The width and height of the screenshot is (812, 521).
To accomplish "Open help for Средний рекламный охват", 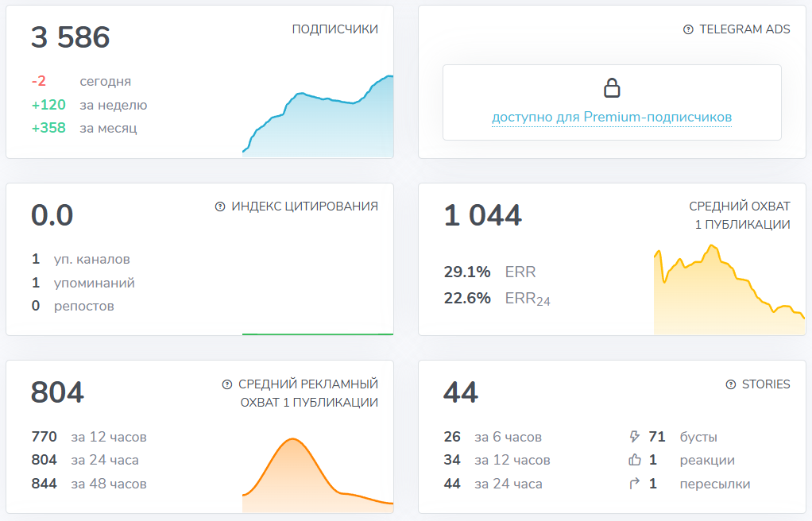I will click(x=227, y=384).
